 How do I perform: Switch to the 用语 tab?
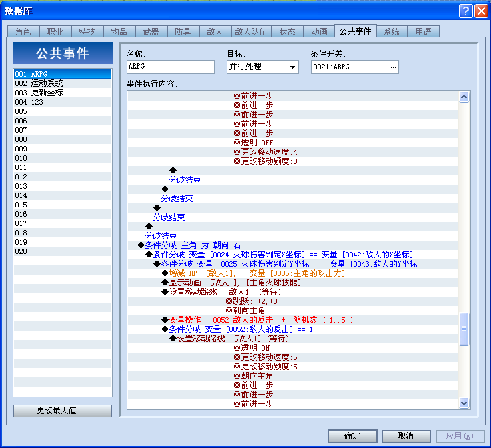pyautogui.click(x=424, y=31)
